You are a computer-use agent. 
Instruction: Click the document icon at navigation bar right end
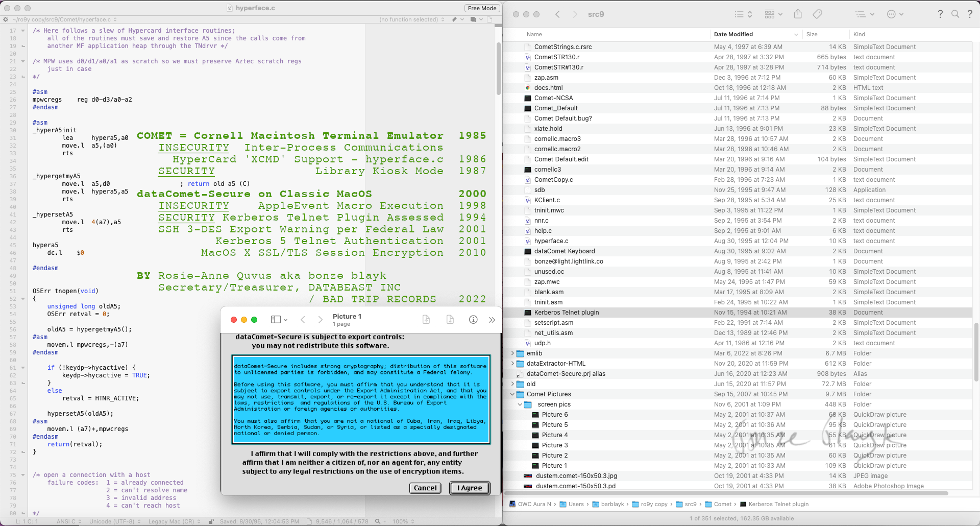489,19
